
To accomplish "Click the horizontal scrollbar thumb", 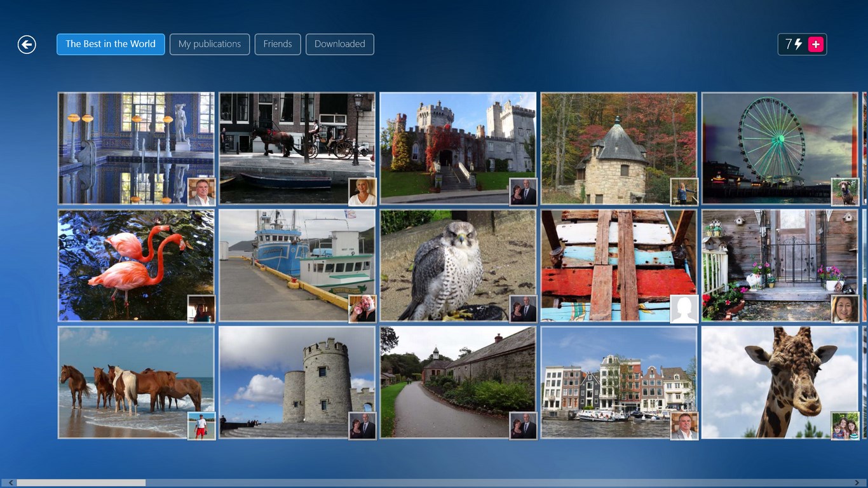I will point(81,483).
